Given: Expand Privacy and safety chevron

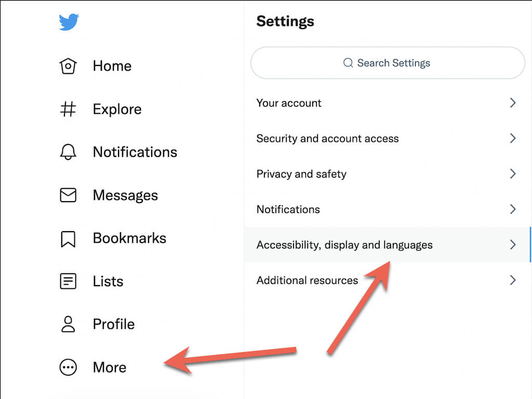Looking at the screenshot, I should pyautogui.click(x=513, y=174).
